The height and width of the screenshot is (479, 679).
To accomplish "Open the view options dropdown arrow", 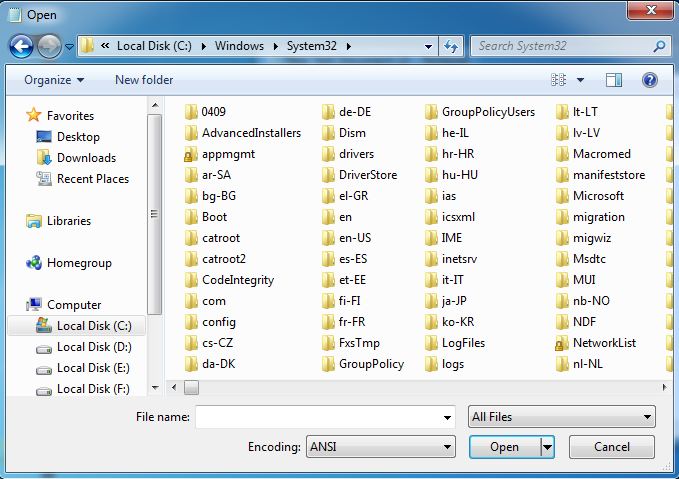I will coord(580,80).
